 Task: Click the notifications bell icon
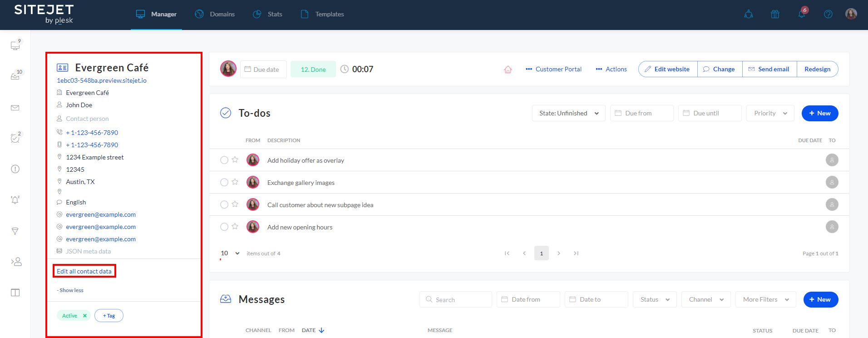[x=801, y=14]
